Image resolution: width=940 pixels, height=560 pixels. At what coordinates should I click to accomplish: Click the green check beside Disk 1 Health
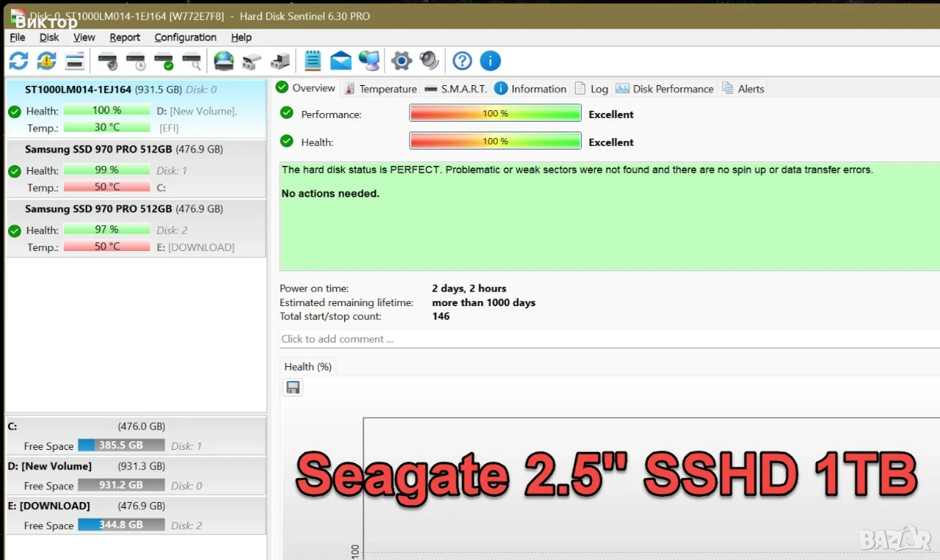point(14,171)
